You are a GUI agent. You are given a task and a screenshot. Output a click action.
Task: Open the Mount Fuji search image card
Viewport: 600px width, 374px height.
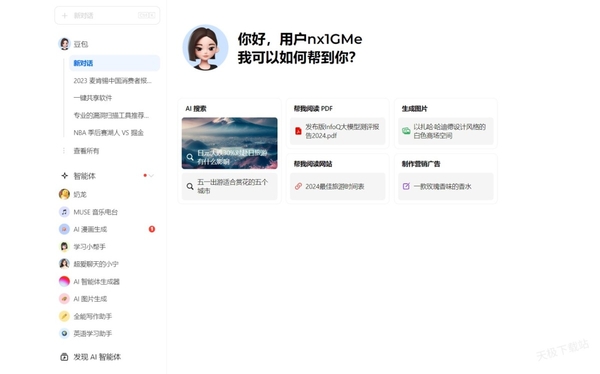click(230, 143)
